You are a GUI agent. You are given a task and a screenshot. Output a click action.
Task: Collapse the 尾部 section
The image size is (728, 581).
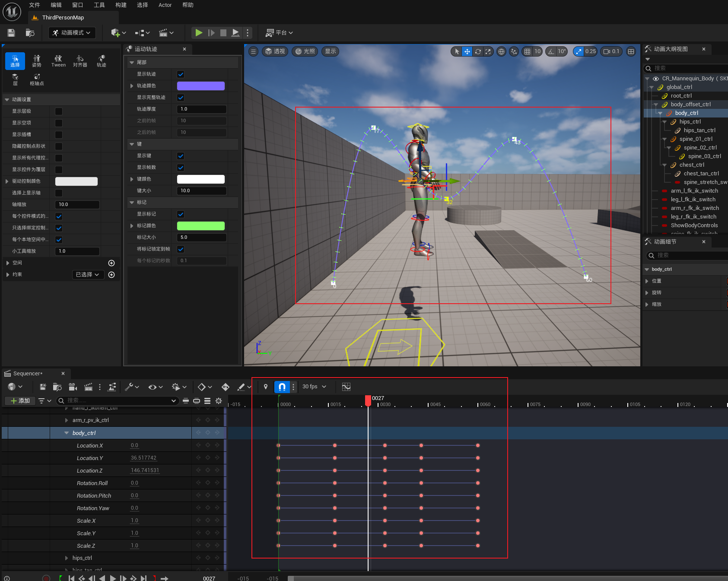[132, 63]
